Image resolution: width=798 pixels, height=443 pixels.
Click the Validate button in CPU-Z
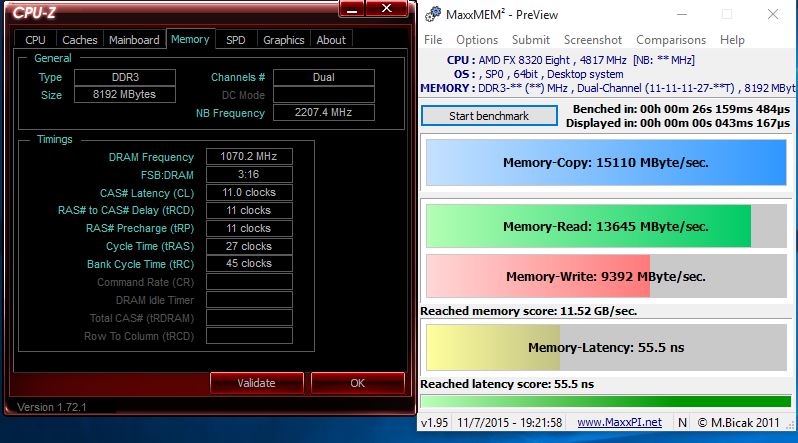(256, 383)
